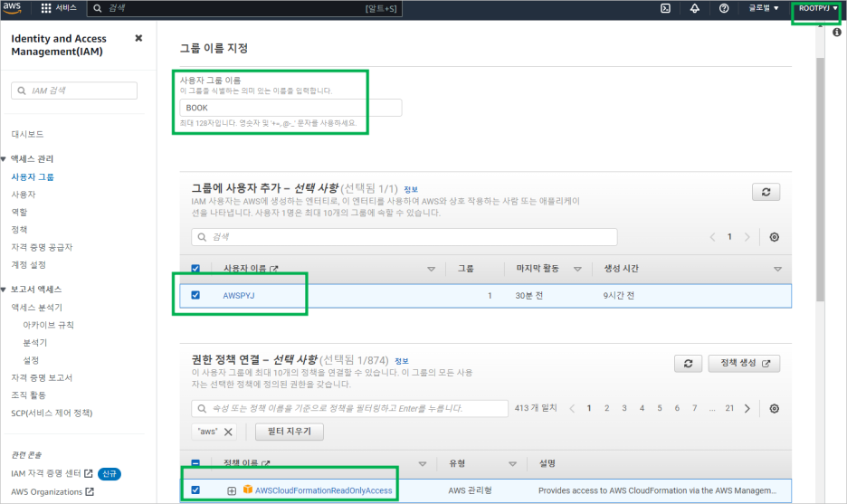Sort by last activity column arrow

pyautogui.click(x=577, y=269)
